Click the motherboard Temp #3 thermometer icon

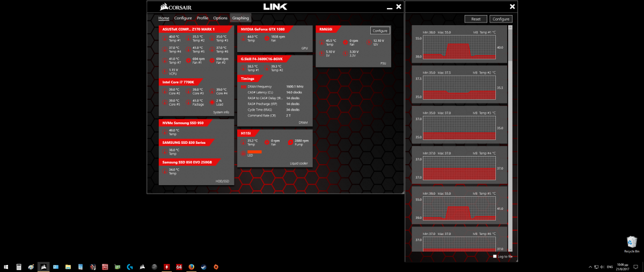[x=211, y=39]
